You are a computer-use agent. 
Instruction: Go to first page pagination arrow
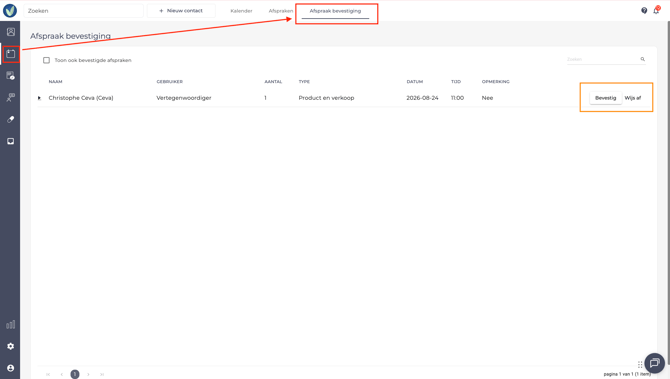[x=48, y=374]
